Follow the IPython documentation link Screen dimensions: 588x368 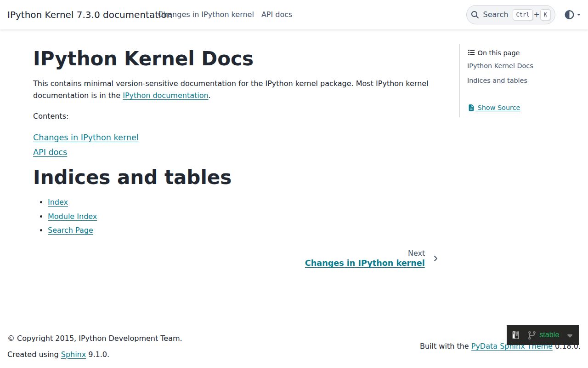pyautogui.click(x=165, y=95)
